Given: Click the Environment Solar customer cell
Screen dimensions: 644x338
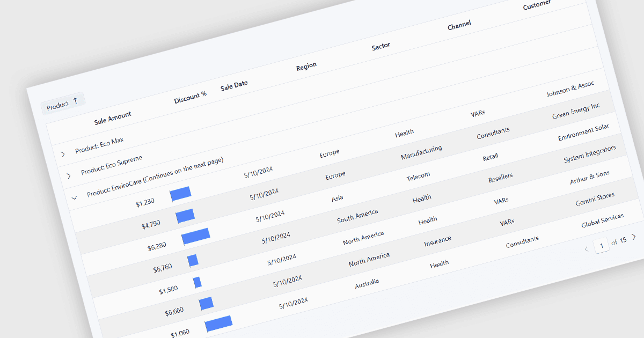Looking at the screenshot, I should [x=583, y=132].
